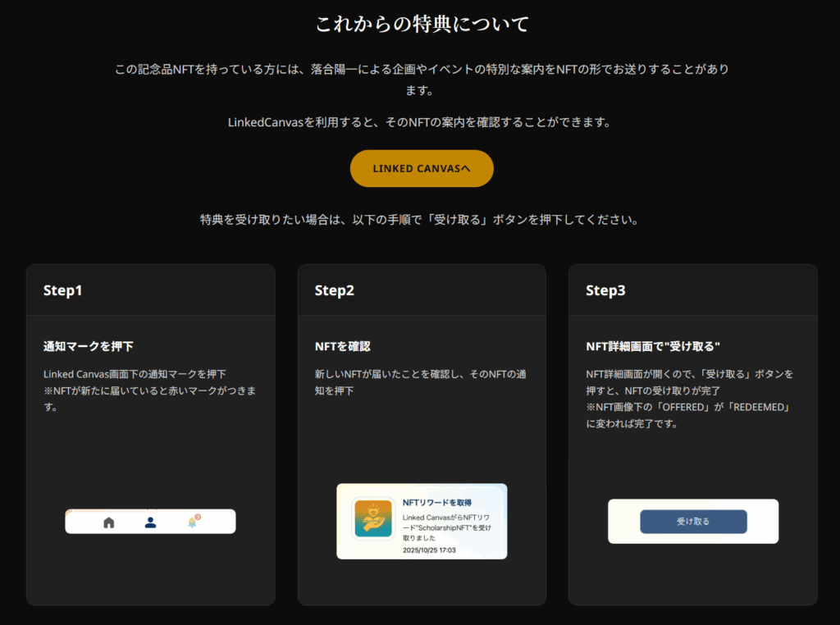The width and height of the screenshot is (840, 625).
Task: Tap the notification bell icon
Action: pyautogui.click(x=193, y=522)
